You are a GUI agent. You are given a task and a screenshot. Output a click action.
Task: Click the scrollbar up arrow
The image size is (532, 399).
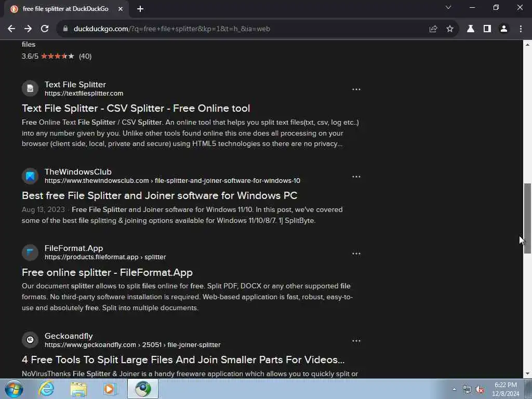[x=527, y=44]
